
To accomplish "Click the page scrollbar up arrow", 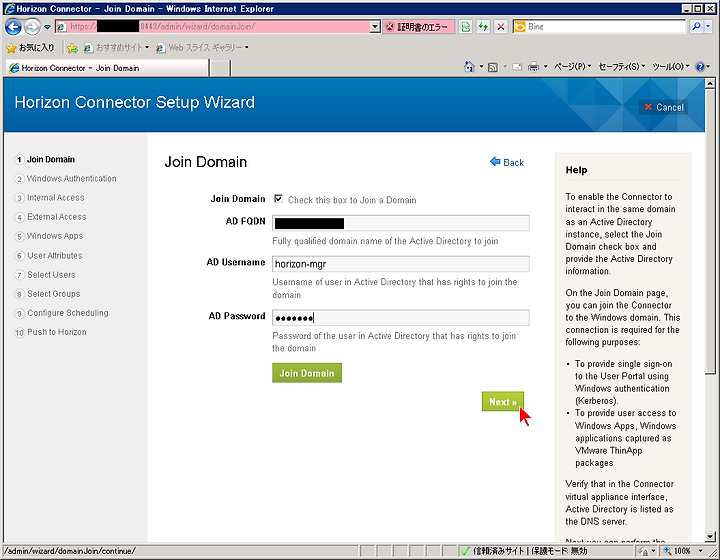I will (710, 84).
